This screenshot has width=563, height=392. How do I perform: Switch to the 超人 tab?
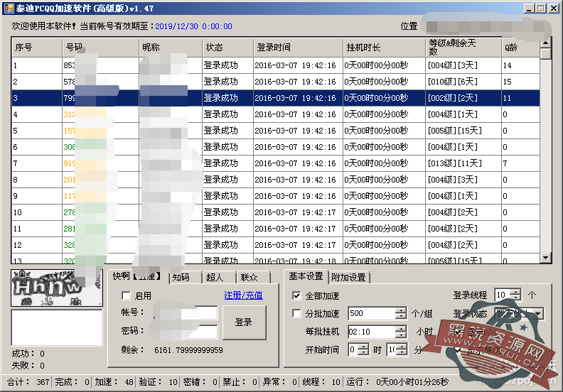(x=218, y=277)
